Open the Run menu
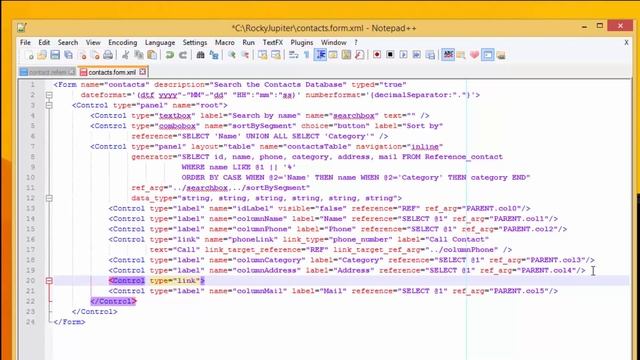Screen dimensions: 640x360 (248, 42)
